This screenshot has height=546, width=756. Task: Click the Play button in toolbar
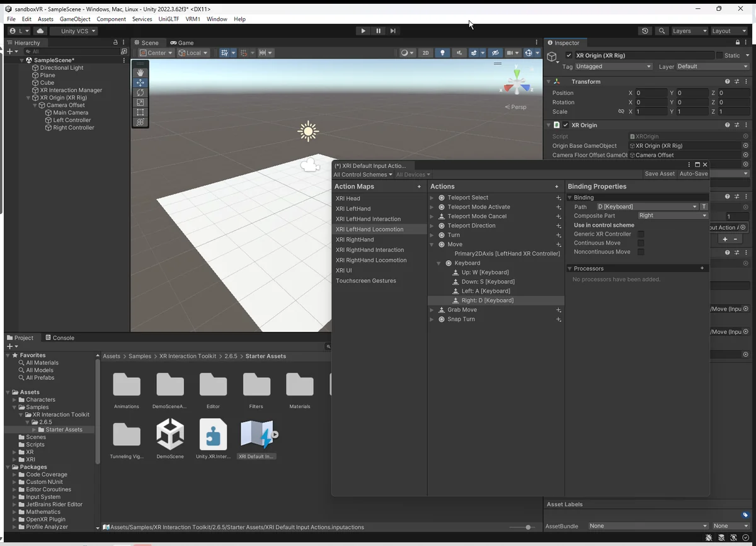[363, 31]
